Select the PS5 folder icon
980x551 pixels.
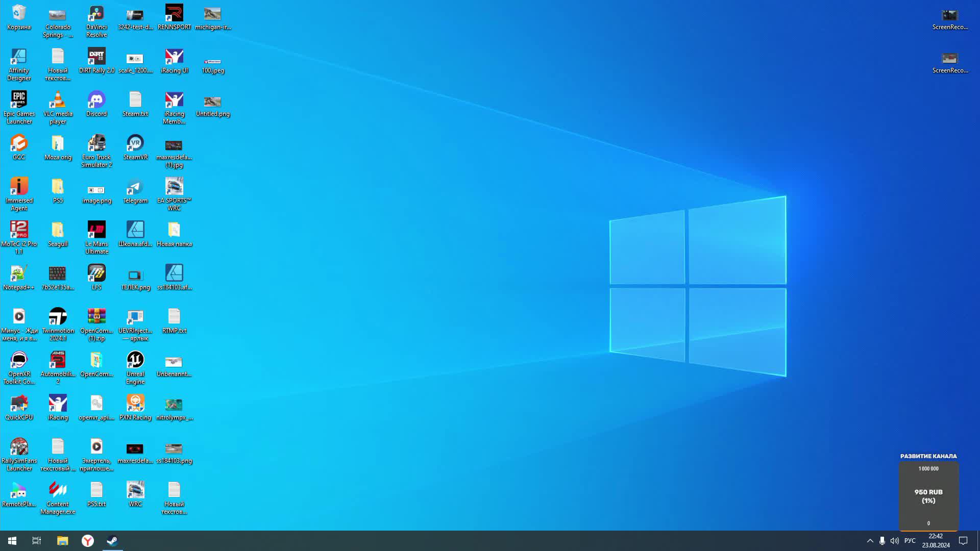58,191
